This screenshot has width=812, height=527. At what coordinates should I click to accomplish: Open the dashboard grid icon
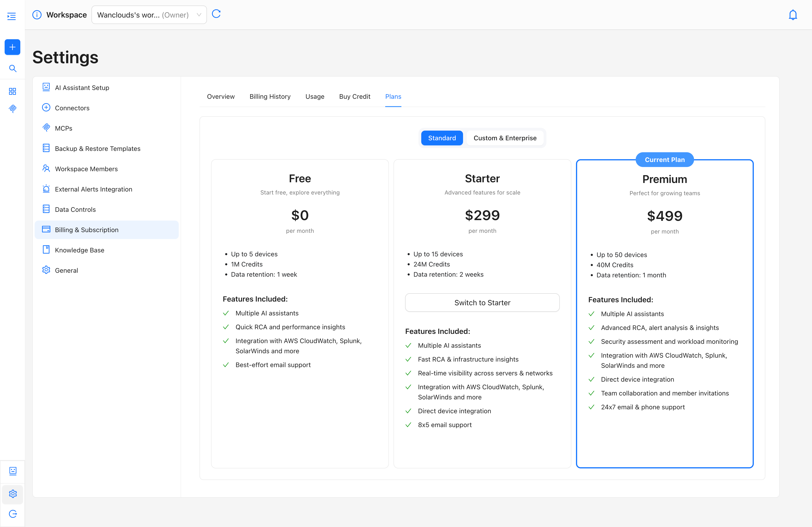pyautogui.click(x=13, y=91)
